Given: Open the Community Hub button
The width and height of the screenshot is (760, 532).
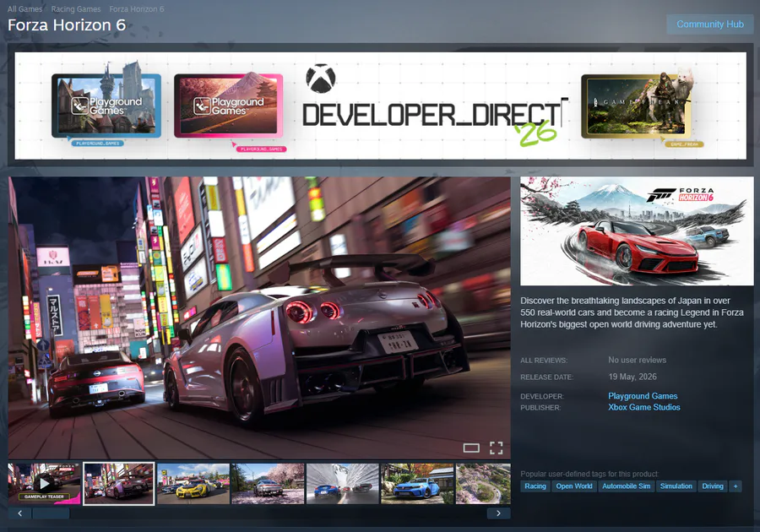Looking at the screenshot, I should [710, 24].
